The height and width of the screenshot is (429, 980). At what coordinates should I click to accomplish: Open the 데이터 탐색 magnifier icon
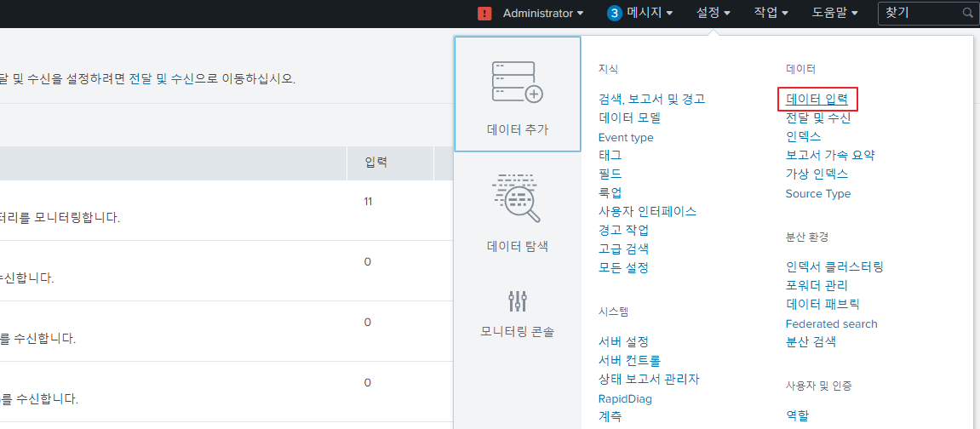[x=518, y=197]
